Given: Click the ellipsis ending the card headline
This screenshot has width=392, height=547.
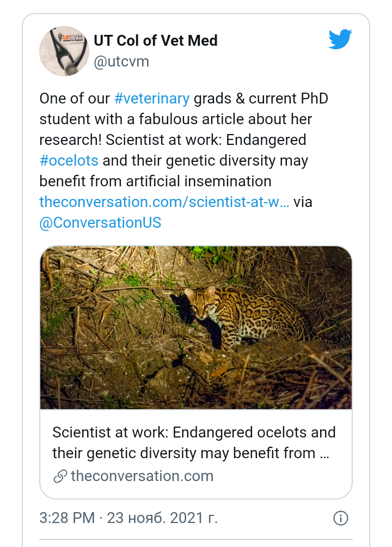Looking at the screenshot, I should pyautogui.click(x=324, y=453).
